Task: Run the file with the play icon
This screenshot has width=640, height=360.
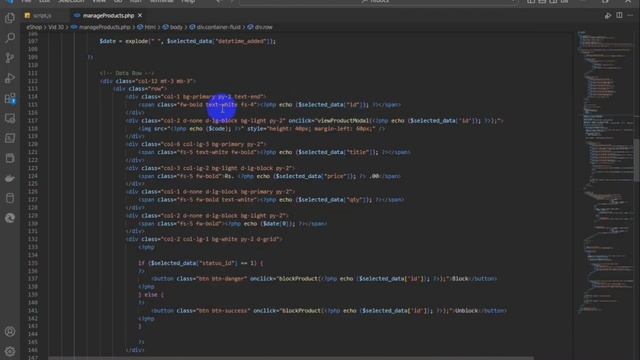Action: (608, 16)
